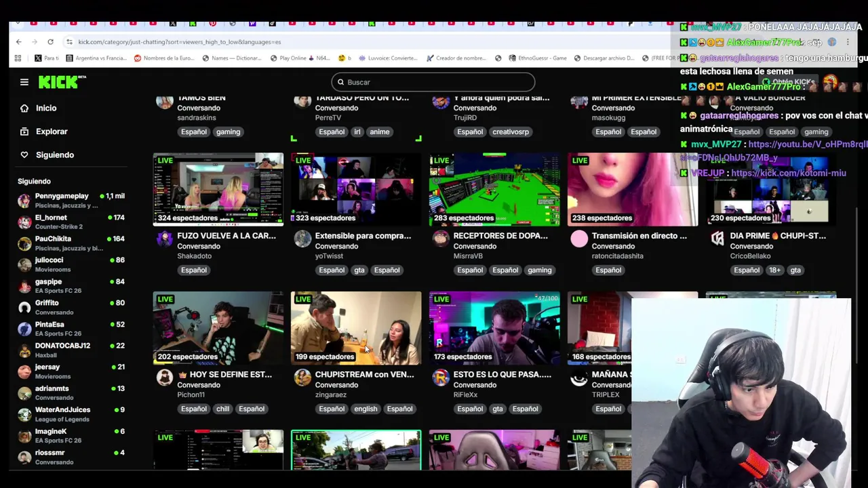
Task: Open jeersay avatar in following list
Action: tap(24, 371)
